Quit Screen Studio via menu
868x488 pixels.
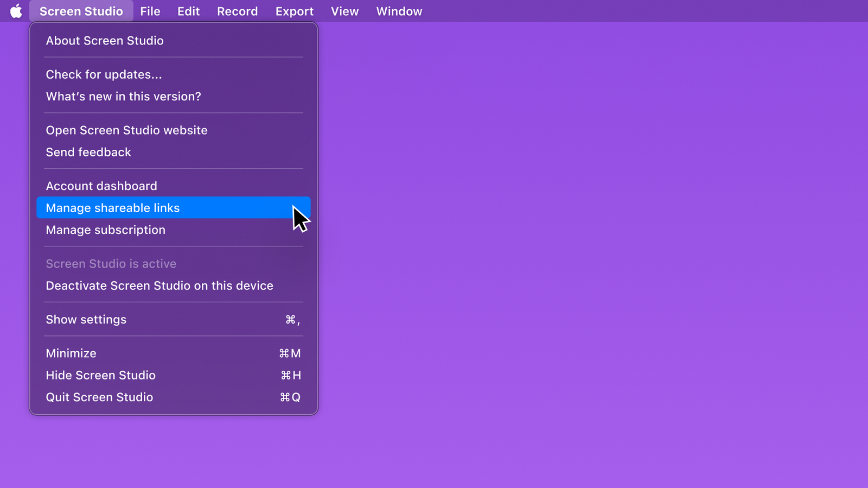click(x=99, y=397)
